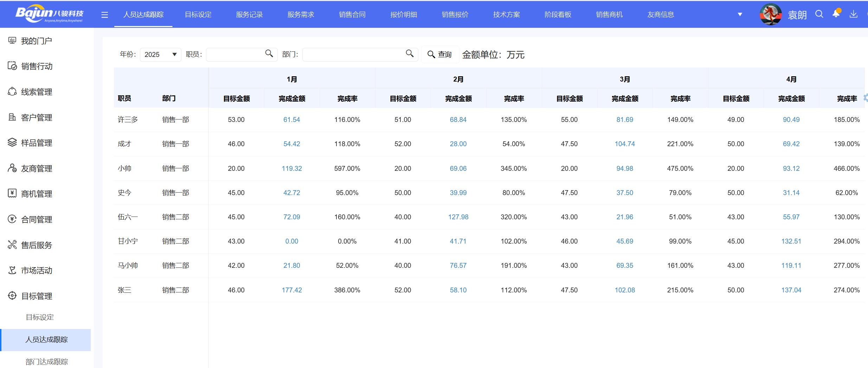Viewport: 868px width, 368px height.
Task: Click the search icon in 部门 field
Action: click(410, 53)
